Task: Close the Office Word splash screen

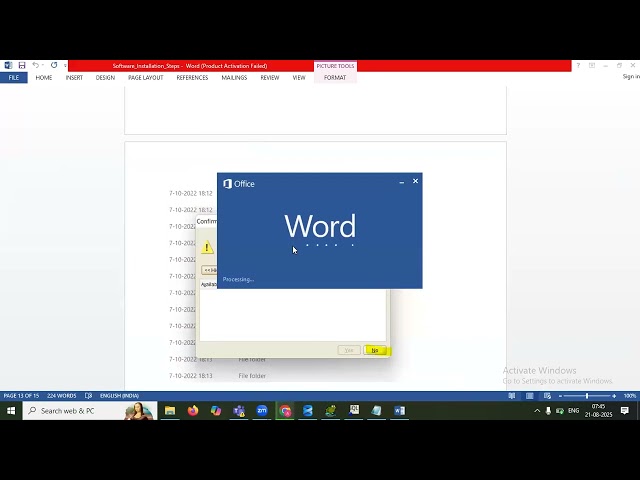Action: [416, 181]
